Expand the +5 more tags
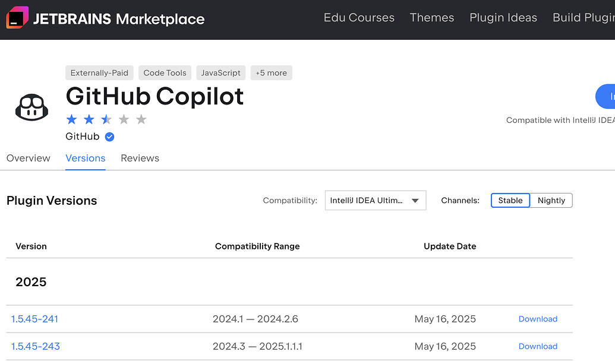Viewport: 615px width, 364px height. tap(272, 73)
